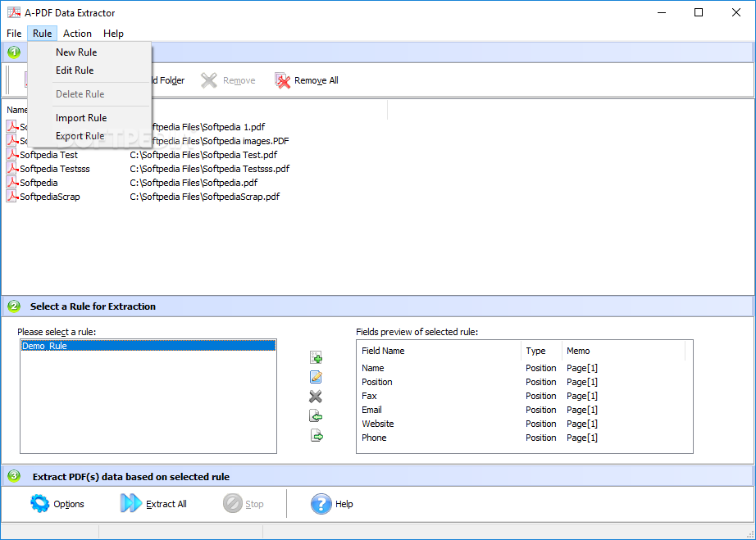Click the Extract All arrows icon

(130, 503)
